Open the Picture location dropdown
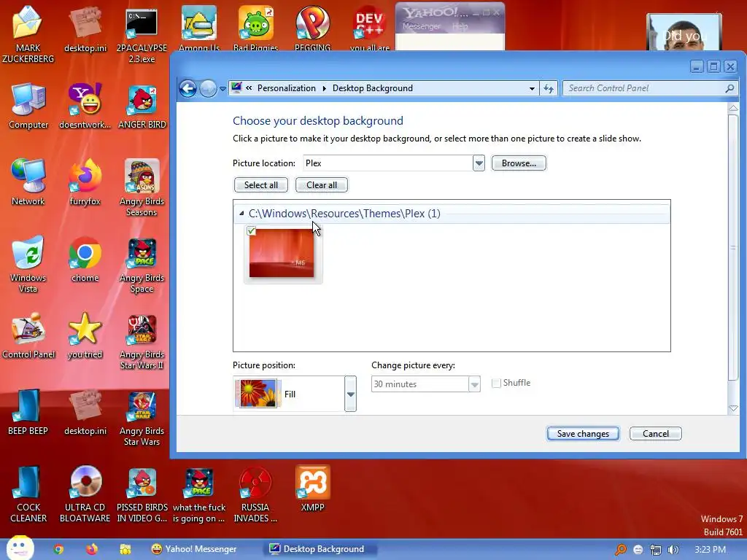Image resolution: width=747 pixels, height=560 pixels. [479, 163]
